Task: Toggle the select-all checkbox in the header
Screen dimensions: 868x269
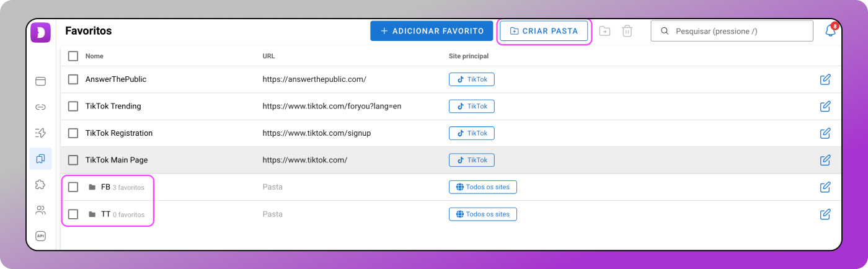Action: [x=73, y=56]
